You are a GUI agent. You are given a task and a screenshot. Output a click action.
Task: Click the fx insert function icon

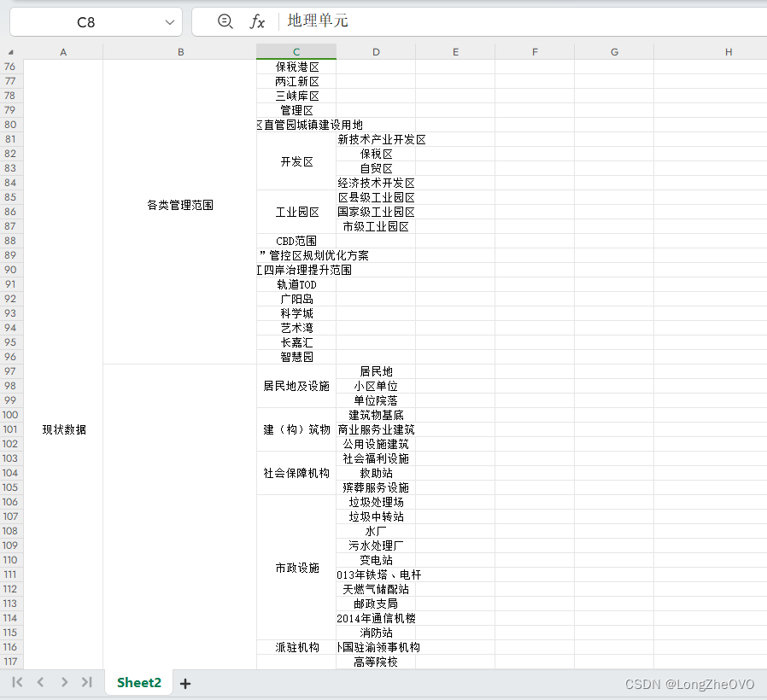[257, 22]
